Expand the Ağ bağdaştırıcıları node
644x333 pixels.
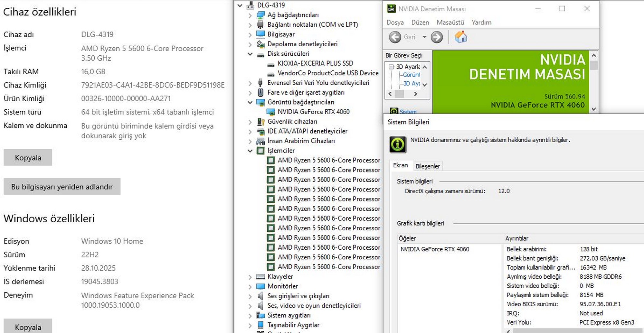(250, 15)
